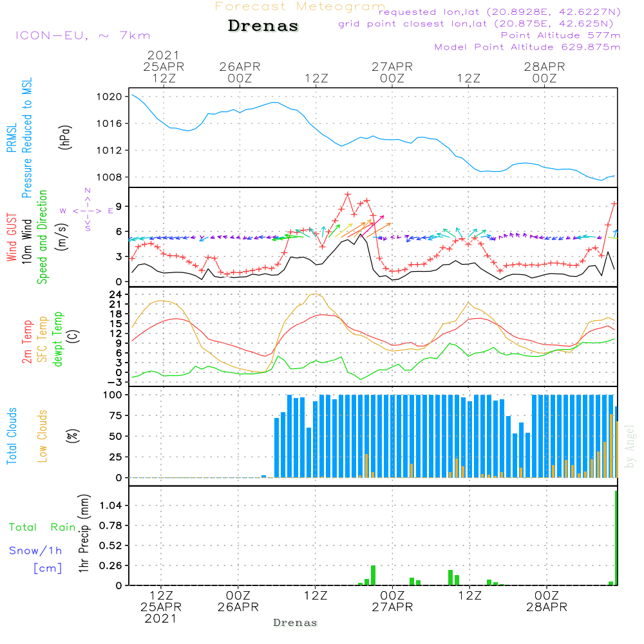Click the highest red wind gust peak marker
644x644 pixels.
347,194
